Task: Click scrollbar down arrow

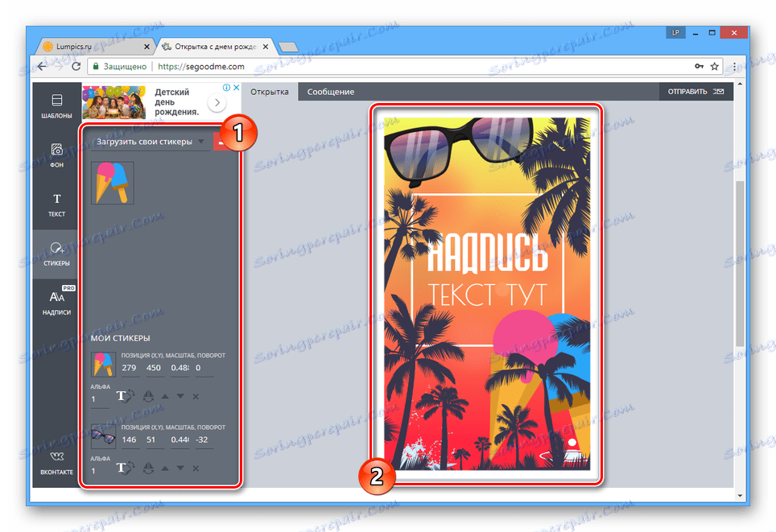Action: [x=740, y=495]
